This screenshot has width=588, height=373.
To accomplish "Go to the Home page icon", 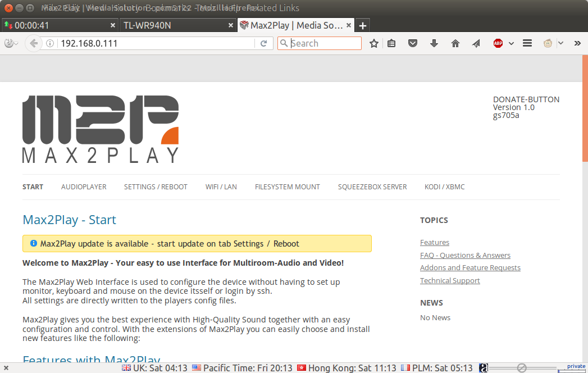I will tap(455, 43).
